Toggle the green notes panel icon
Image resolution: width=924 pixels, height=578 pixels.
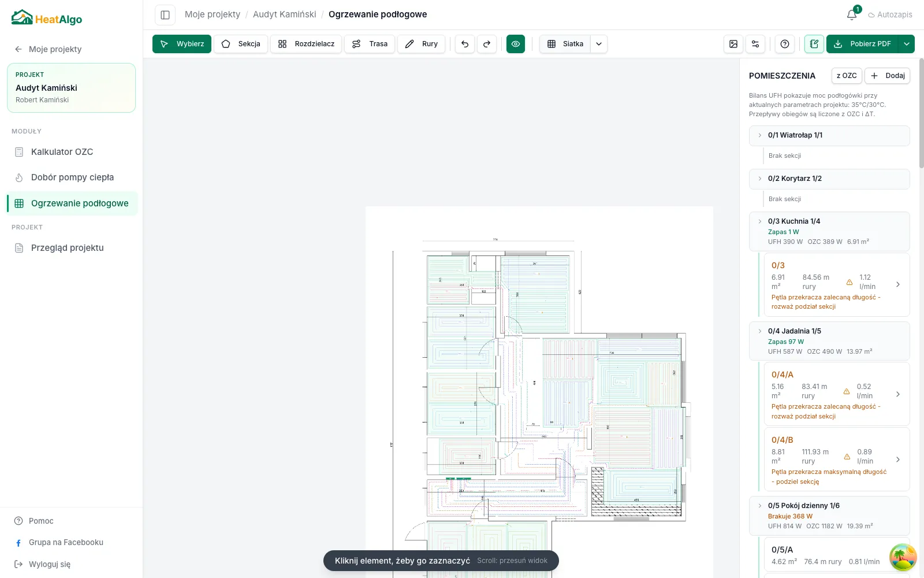(814, 44)
